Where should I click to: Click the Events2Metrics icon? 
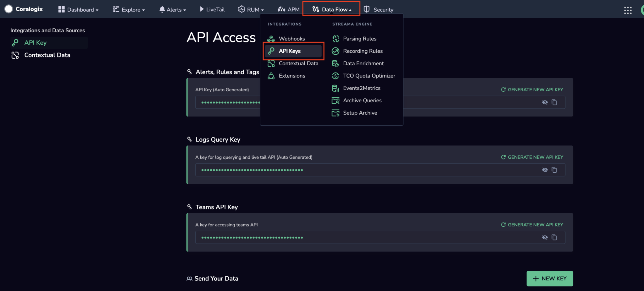(336, 88)
